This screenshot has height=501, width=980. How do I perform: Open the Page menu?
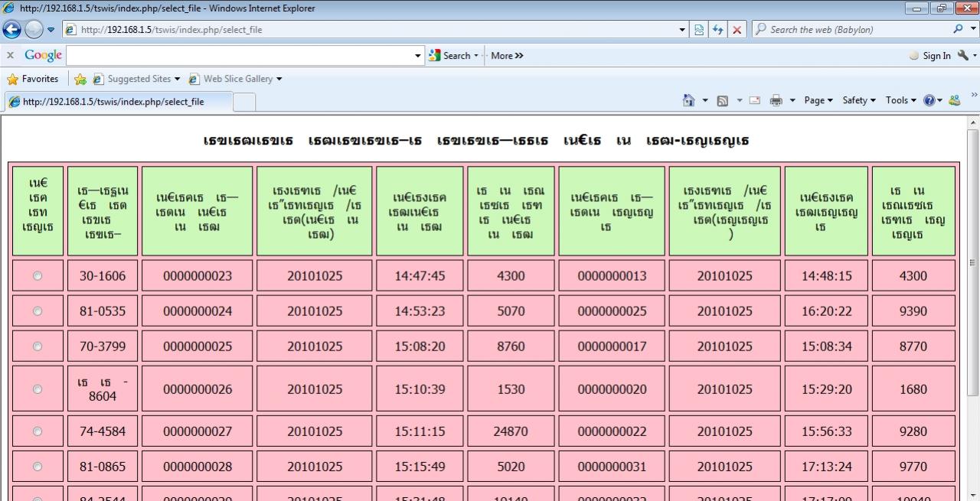[x=818, y=100]
